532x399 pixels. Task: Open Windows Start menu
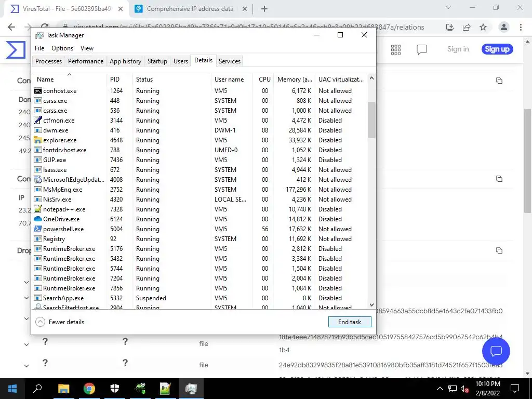tap(12, 388)
